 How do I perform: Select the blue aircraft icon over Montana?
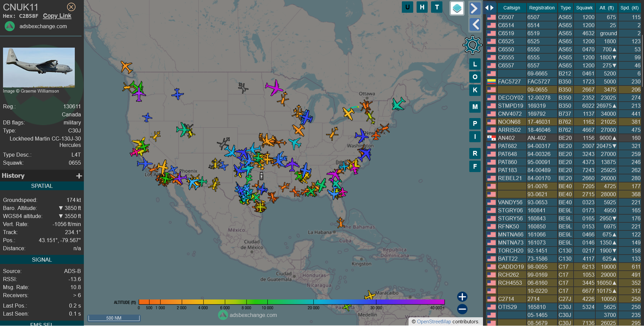177,94
